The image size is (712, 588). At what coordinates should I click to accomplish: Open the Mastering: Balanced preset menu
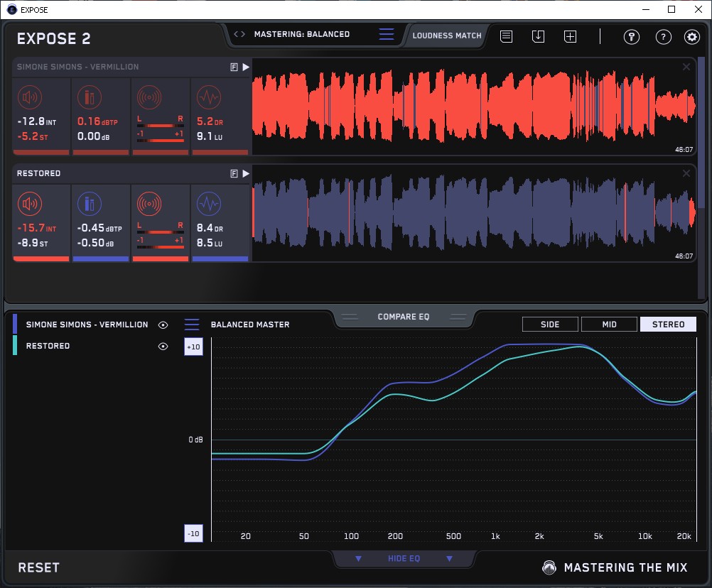[386, 34]
